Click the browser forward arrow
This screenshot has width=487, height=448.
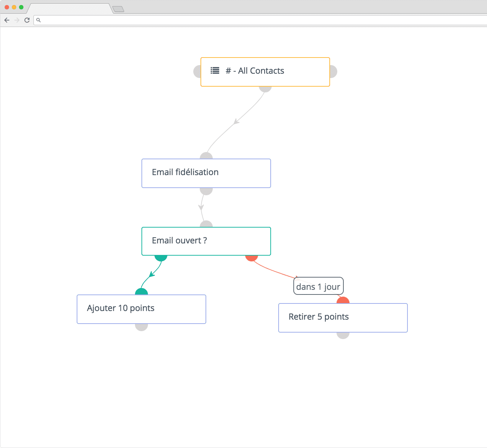click(17, 20)
